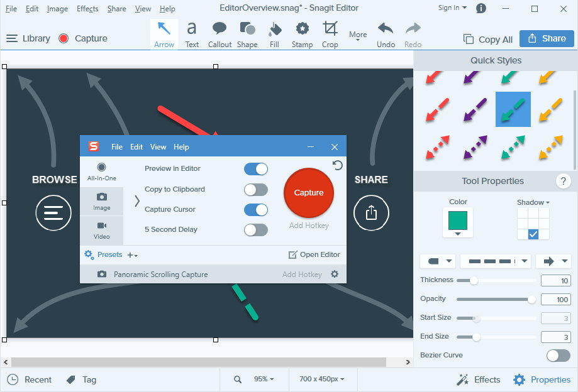Click the big red Capture button

point(309,193)
